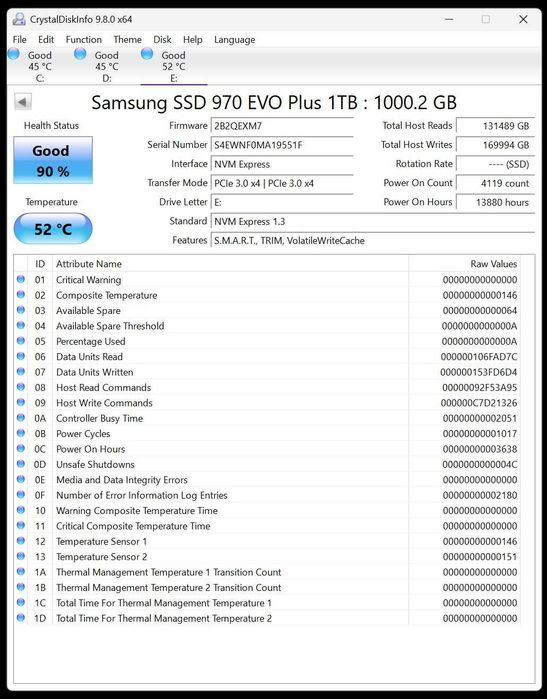The image size is (547, 699).
Task: Click status dot for Host Read Commands
Action: click(21, 387)
